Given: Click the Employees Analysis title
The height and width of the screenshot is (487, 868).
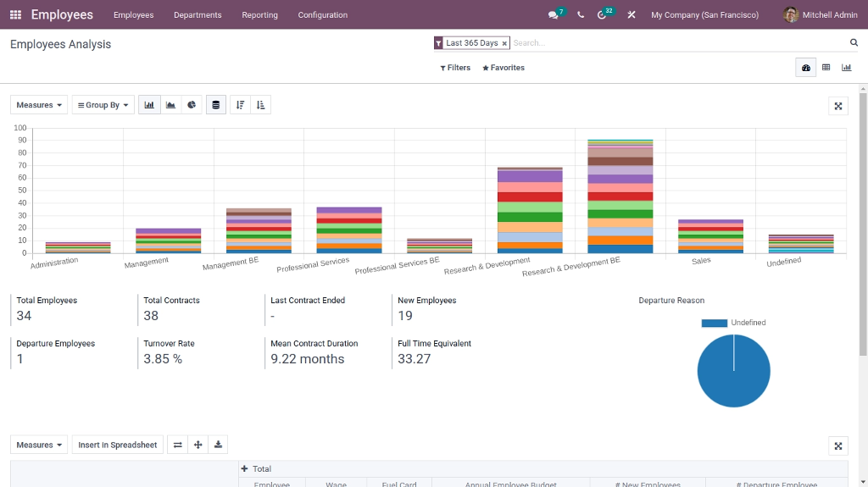Looking at the screenshot, I should click(60, 44).
